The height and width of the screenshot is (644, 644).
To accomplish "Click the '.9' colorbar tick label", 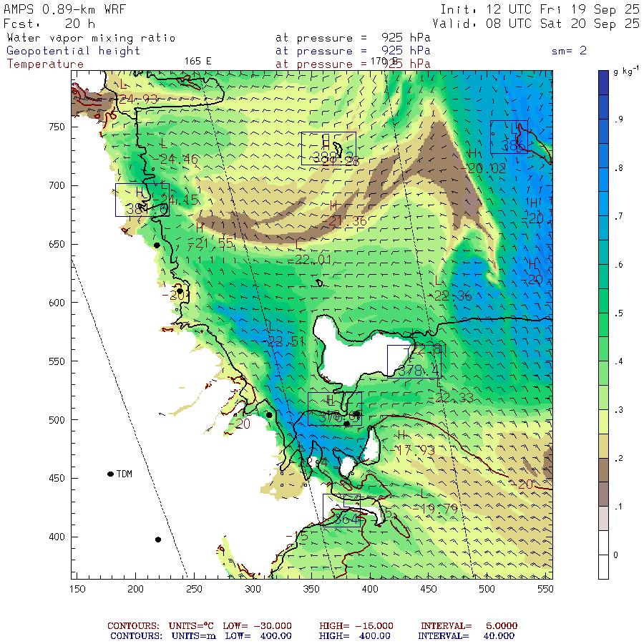I will tap(618, 119).
